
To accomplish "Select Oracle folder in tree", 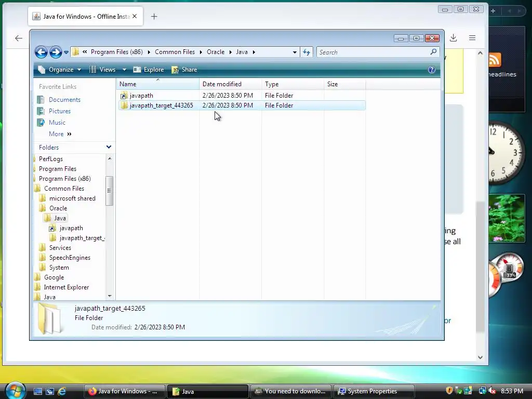I will pos(58,208).
